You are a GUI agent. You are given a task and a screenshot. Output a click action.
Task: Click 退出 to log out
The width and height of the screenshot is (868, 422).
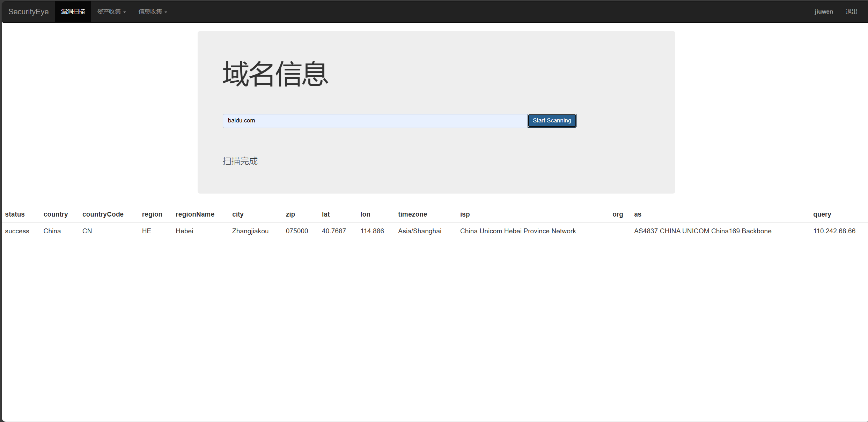point(851,12)
